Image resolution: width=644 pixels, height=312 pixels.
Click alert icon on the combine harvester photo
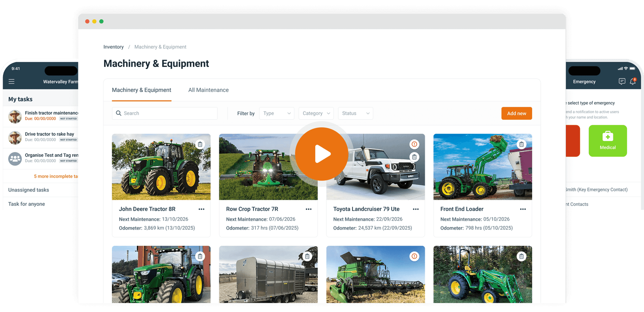414,256
